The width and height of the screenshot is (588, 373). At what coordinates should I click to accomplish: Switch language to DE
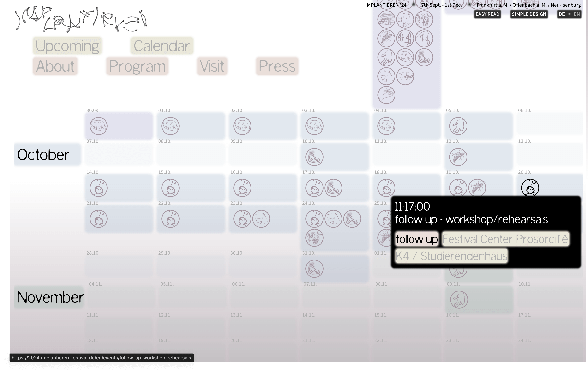(560, 14)
